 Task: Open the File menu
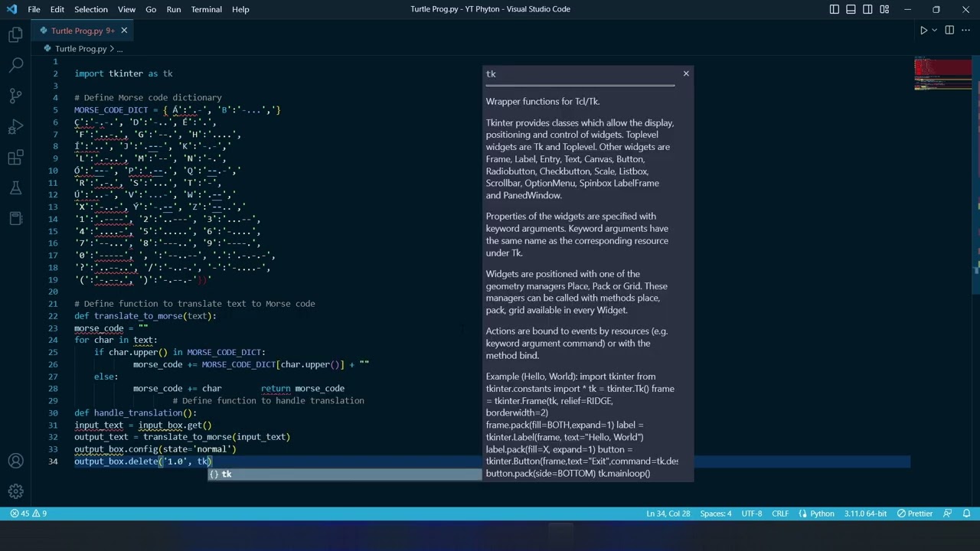point(34,9)
